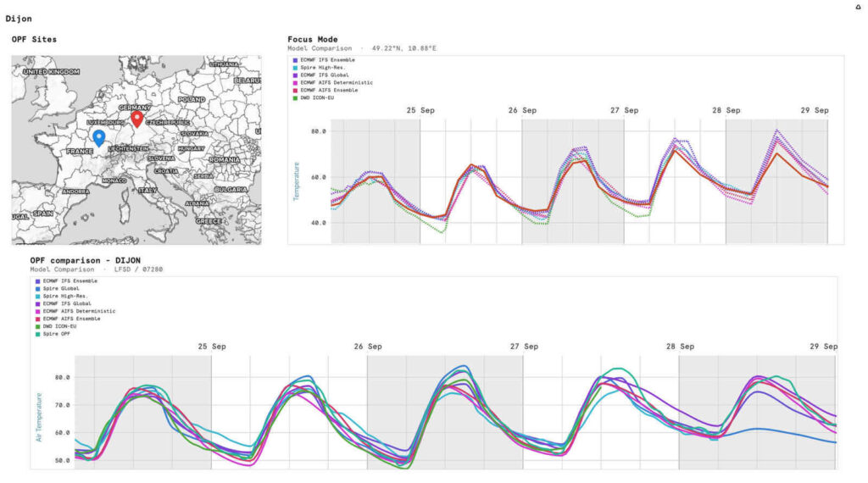Toggle ECMWF IFS Global in the Focus Mode legend
The image size is (868, 483).
click(321, 75)
